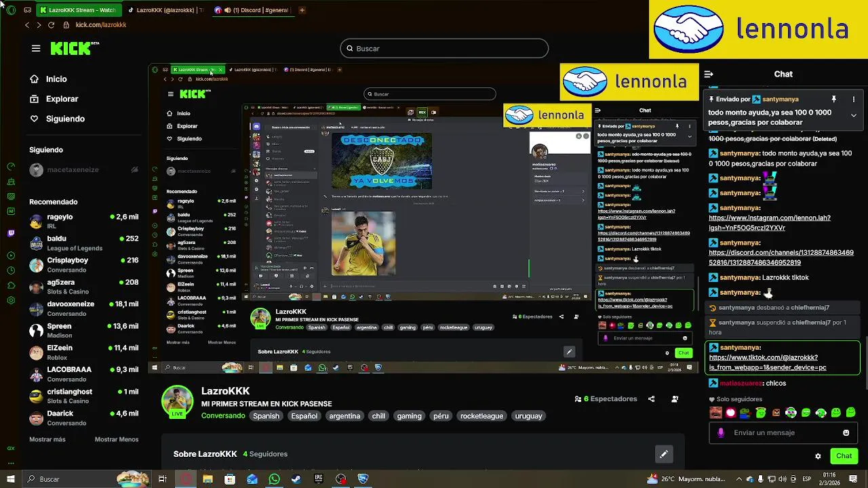Select the rocketleague tag
The height and width of the screenshot is (488, 868).
tap(481, 416)
